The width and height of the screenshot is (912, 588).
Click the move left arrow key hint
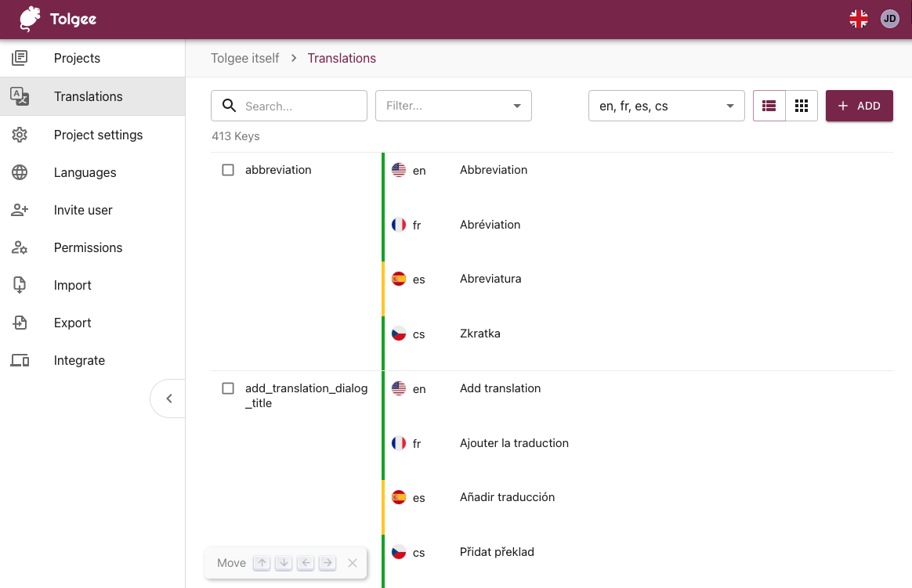tap(306, 562)
